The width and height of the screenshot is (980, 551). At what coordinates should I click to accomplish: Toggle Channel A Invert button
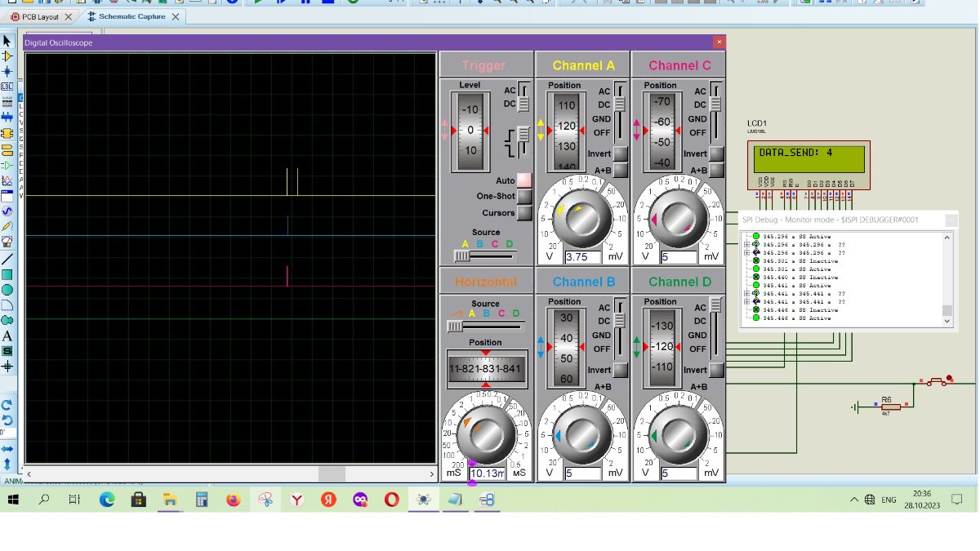click(621, 153)
